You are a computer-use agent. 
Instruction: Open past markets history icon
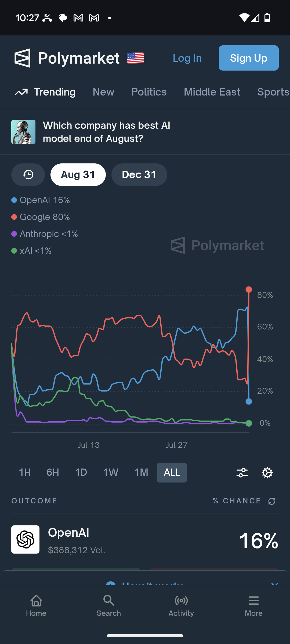click(x=28, y=175)
